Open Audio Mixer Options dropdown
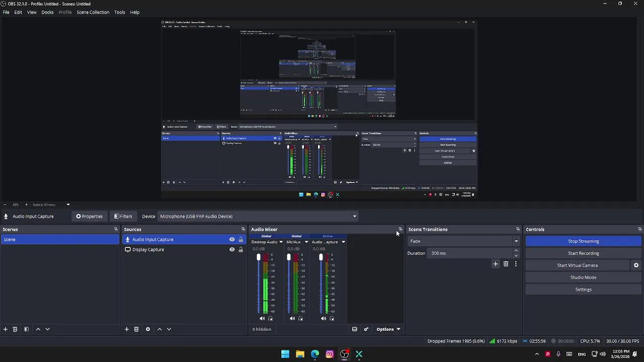644x362 pixels. [x=388, y=329]
